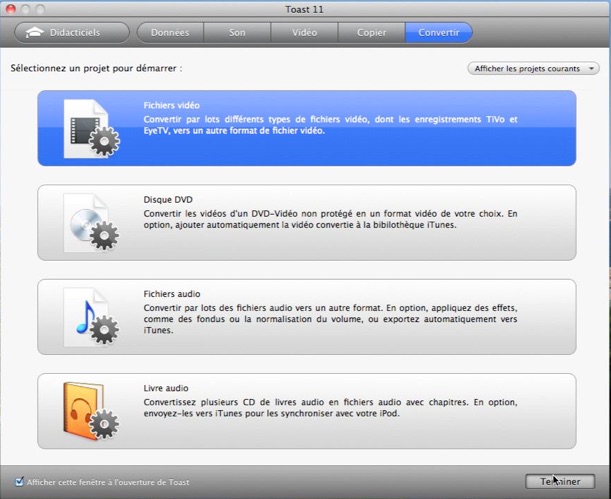Uncheck Afficher cette fenêtre à l'ouverture de Toast
Image resolution: width=611 pixels, height=499 pixels.
pos(19,482)
